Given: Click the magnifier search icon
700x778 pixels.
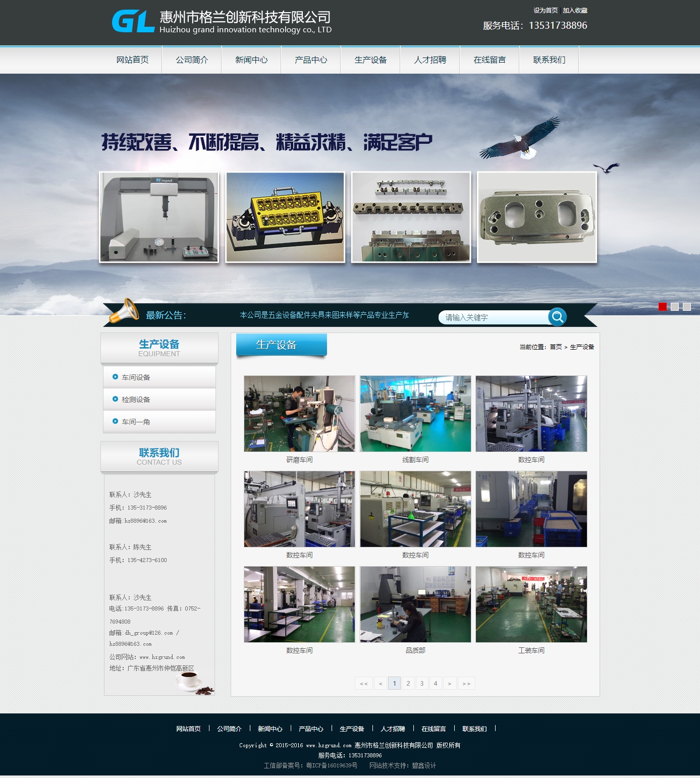Looking at the screenshot, I should click(557, 316).
